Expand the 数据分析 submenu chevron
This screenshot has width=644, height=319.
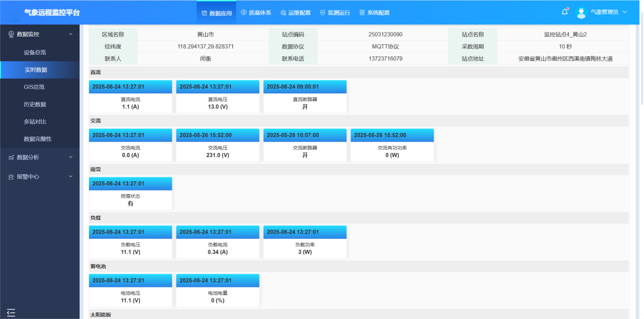pos(71,157)
